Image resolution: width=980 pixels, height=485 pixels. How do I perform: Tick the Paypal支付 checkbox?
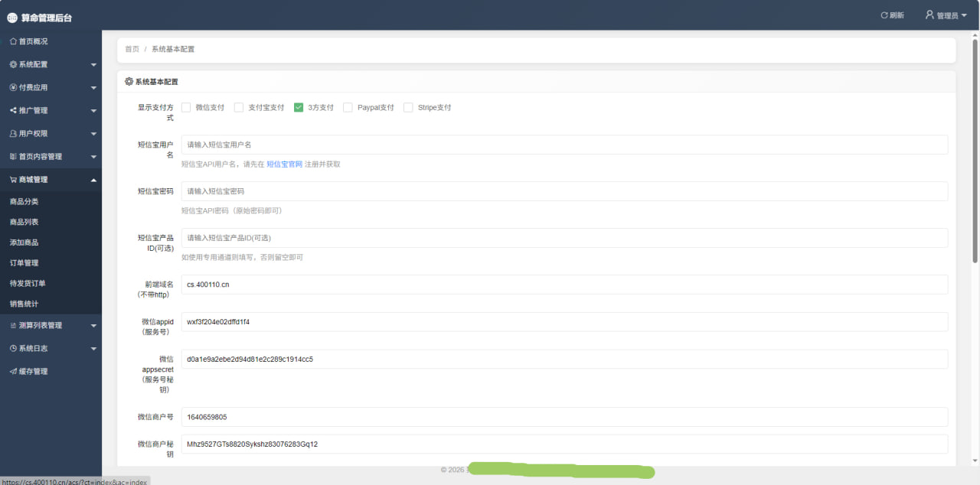coord(348,108)
